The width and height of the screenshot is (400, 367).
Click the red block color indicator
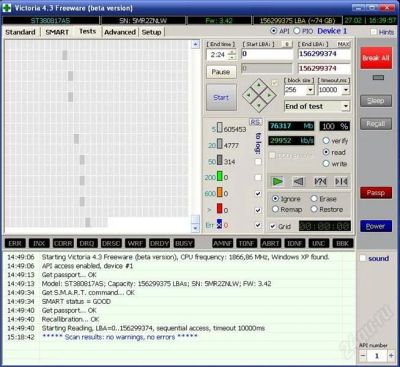219,209
